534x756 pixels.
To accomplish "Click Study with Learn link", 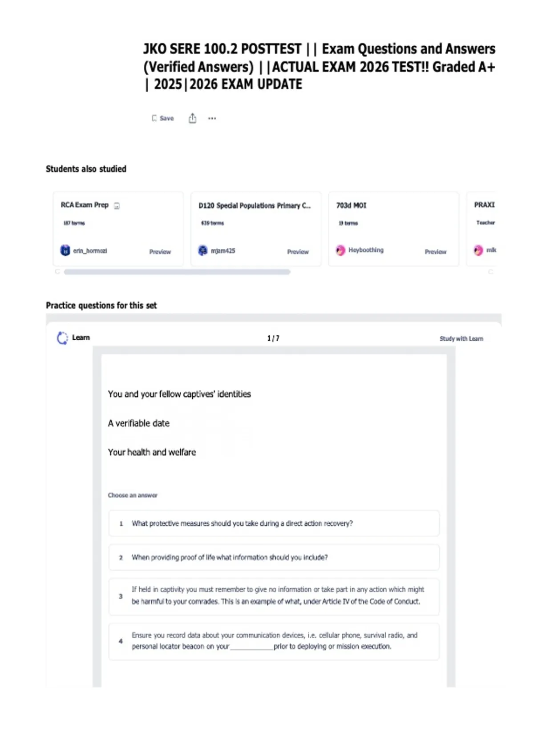I will [461, 338].
